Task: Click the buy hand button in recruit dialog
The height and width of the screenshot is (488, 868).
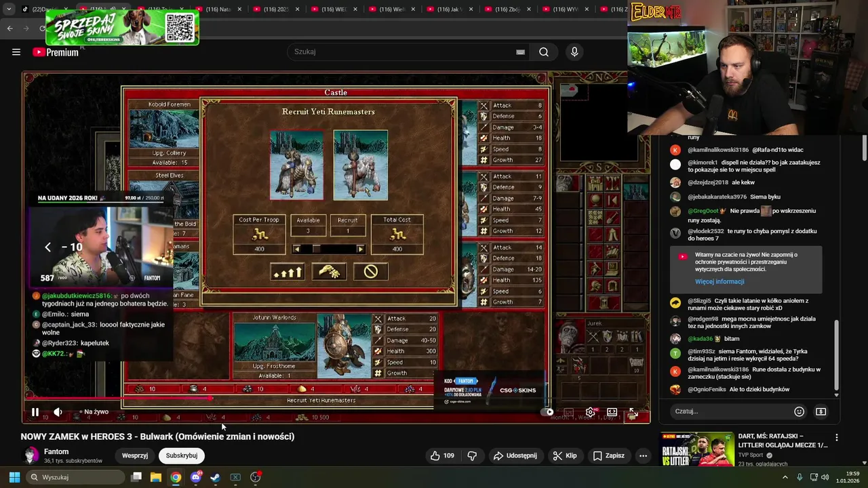Action: click(329, 272)
